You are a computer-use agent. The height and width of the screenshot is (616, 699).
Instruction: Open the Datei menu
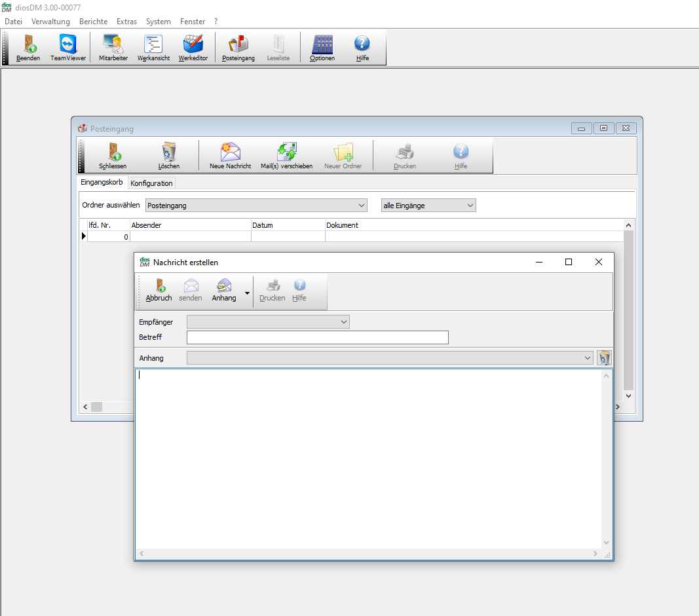click(x=13, y=22)
